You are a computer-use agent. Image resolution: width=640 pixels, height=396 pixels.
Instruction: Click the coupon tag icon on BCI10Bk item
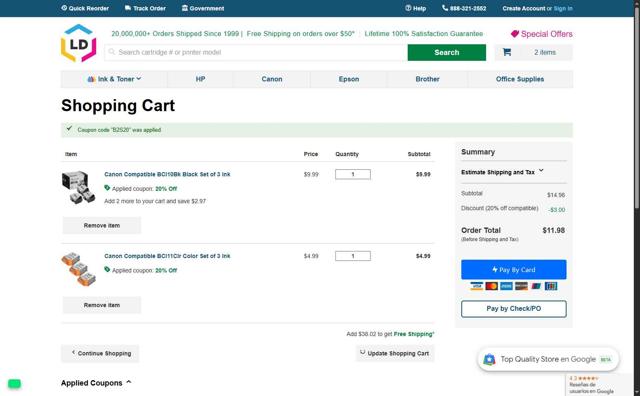tap(107, 188)
